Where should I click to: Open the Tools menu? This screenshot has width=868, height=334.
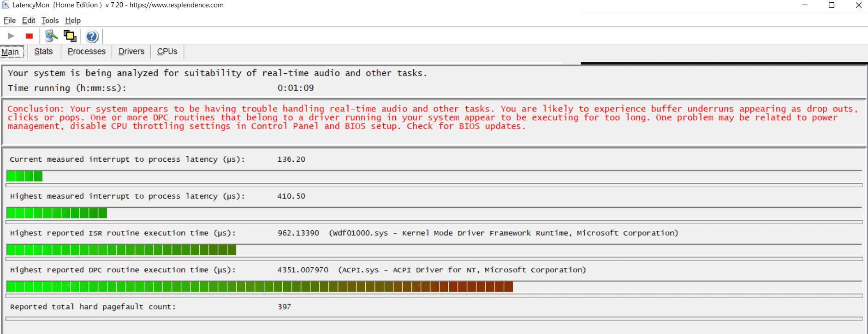point(50,20)
